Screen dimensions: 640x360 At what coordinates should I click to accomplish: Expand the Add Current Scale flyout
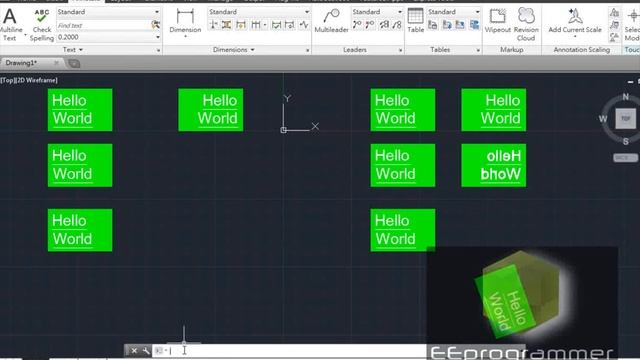point(575,36)
